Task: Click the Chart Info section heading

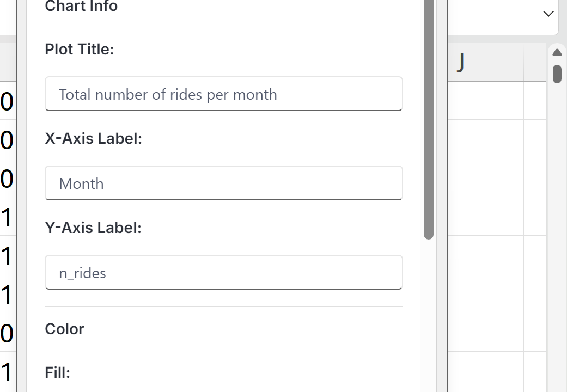Action: click(81, 7)
